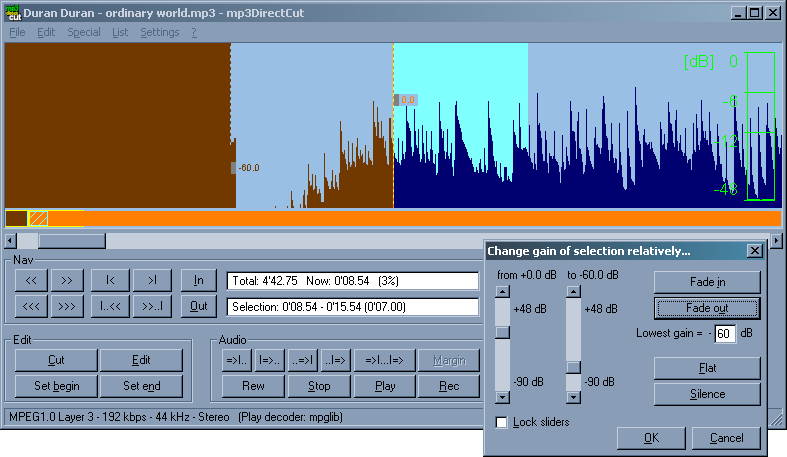Image resolution: width=787 pixels, height=457 pixels.
Task: Maximize the mp3DirectCut window
Action: 754,13
